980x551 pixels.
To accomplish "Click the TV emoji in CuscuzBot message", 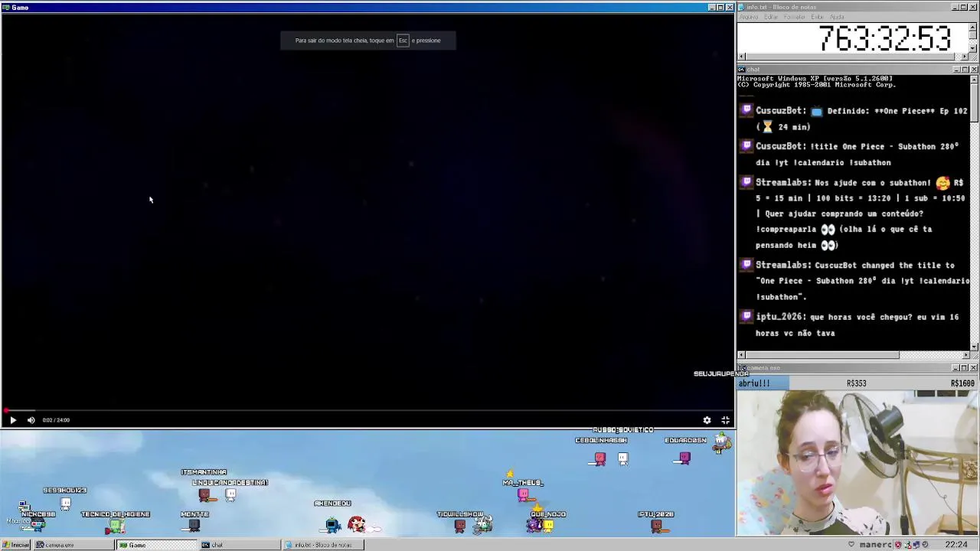I will [816, 111].
